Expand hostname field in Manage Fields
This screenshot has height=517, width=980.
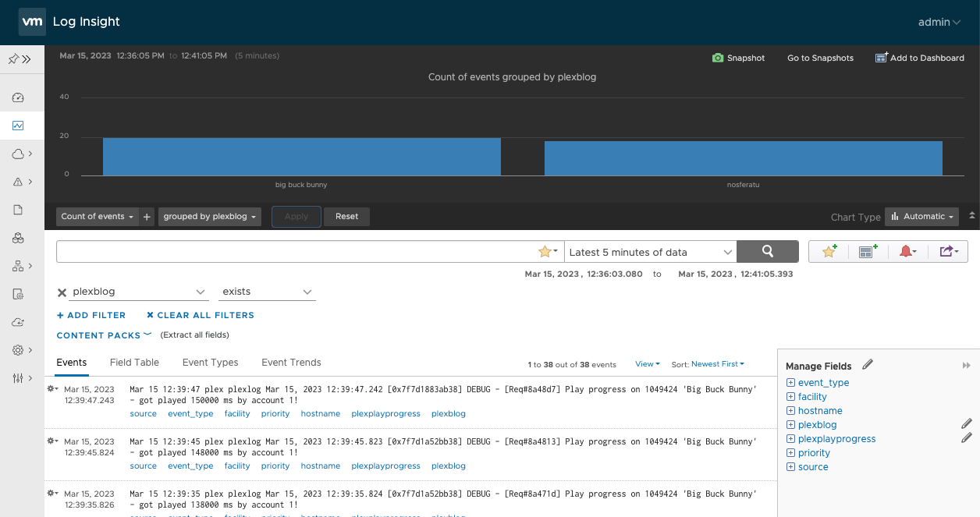click(x=790, y=410)
